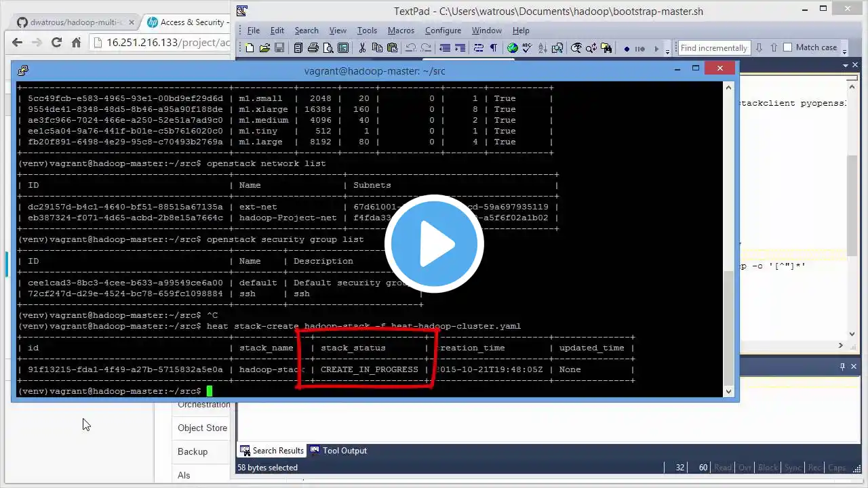This screenshot has width=868, height=488.
Task: Open the document panel dropdown arrow
Action: pyautogui.click(x=846, y=66)
